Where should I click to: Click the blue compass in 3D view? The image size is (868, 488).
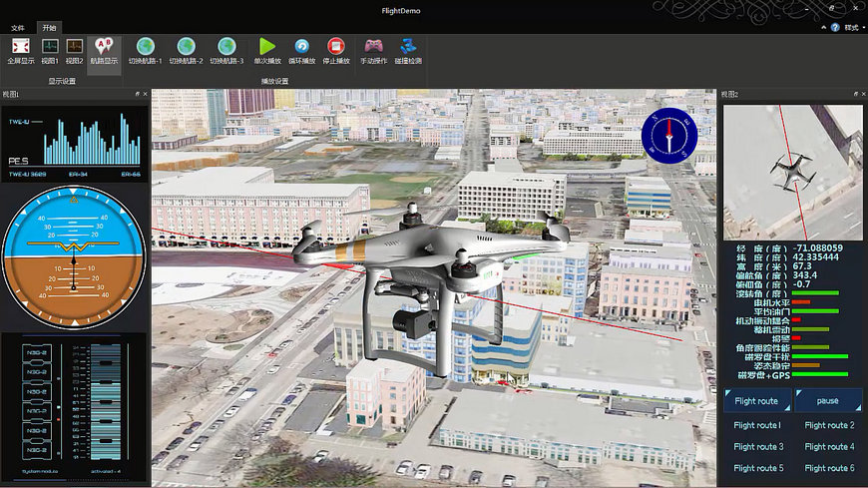coord(669,136)
